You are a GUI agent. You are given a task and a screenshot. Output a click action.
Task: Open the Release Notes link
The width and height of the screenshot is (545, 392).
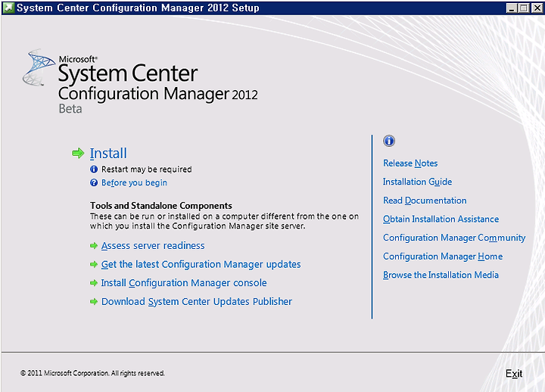point(410,163)
